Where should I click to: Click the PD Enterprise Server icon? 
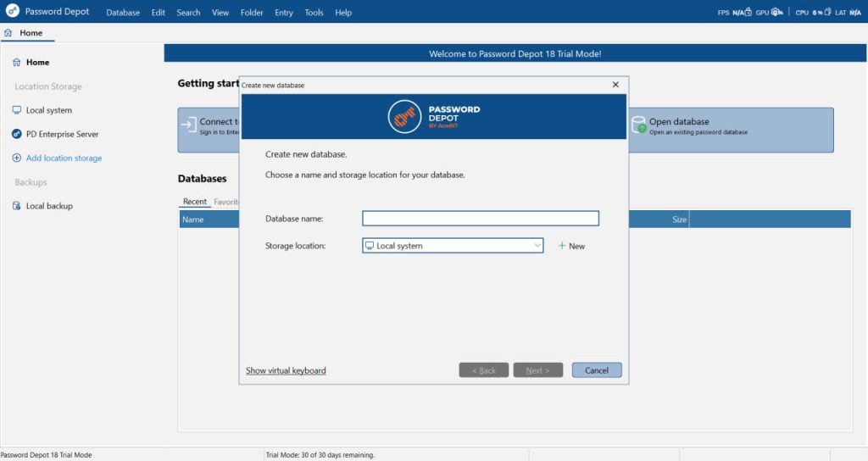tap(17, 134)
